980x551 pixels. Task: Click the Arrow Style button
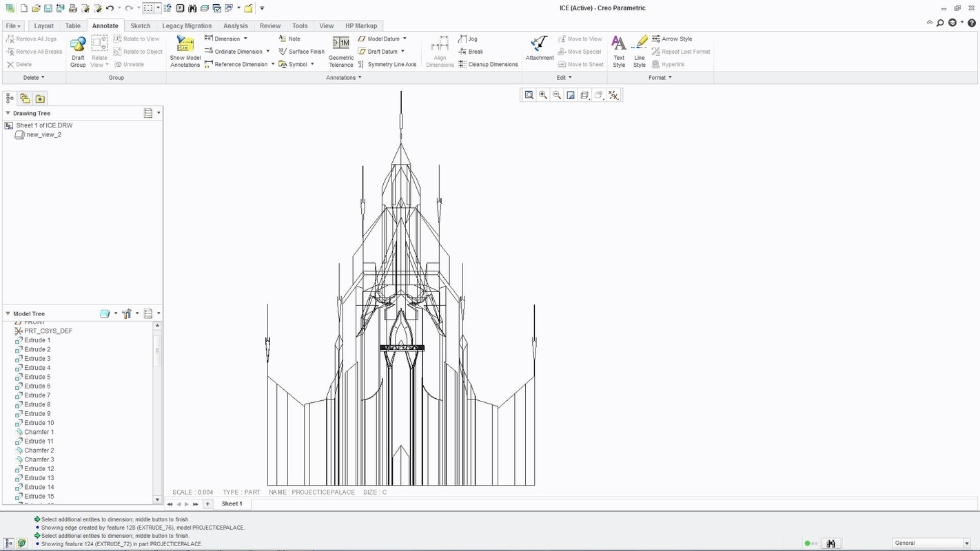pos(672,39)
